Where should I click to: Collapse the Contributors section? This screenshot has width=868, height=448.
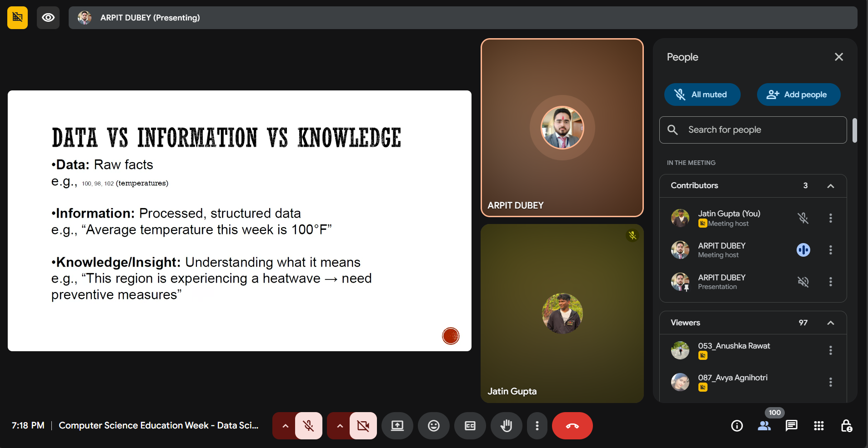click(830, 186)
